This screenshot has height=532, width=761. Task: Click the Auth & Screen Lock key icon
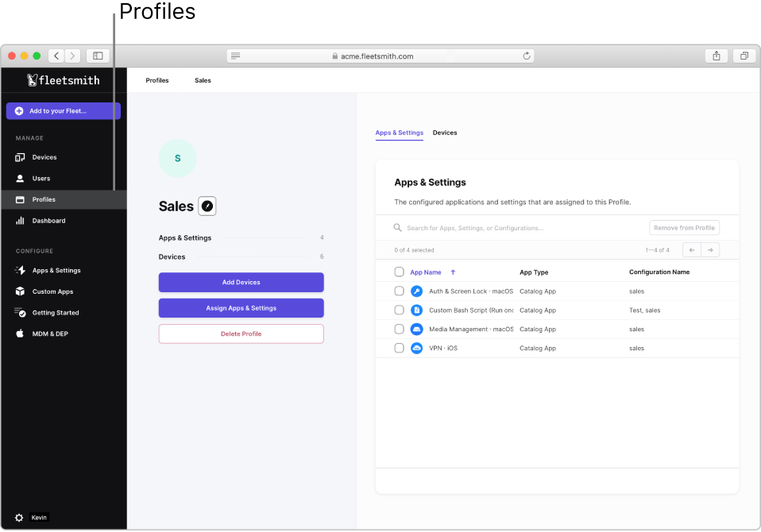click(416, 291)
